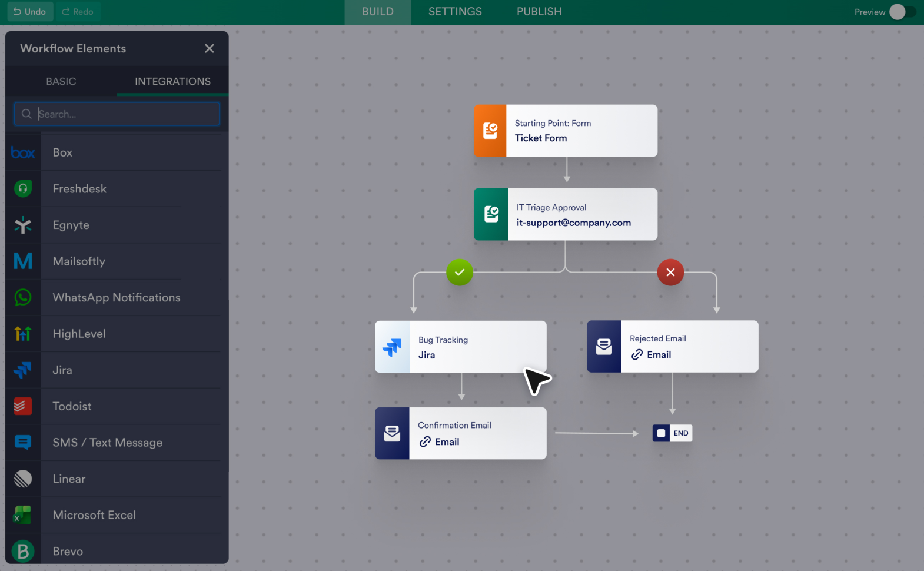This screenshot has height=571, width=924.
Task: Click the link icon in Confirmation Email node
Action: (x=425, y=442)
